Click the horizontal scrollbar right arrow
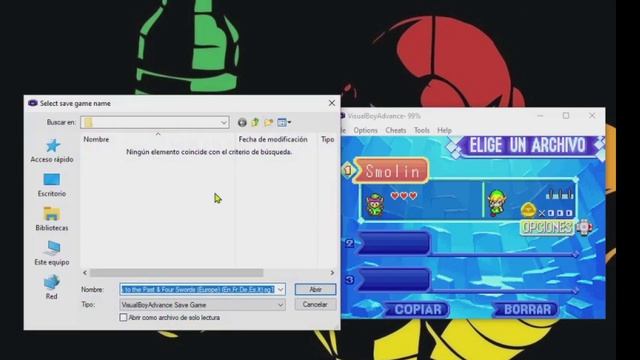 (x=332, y=273)
